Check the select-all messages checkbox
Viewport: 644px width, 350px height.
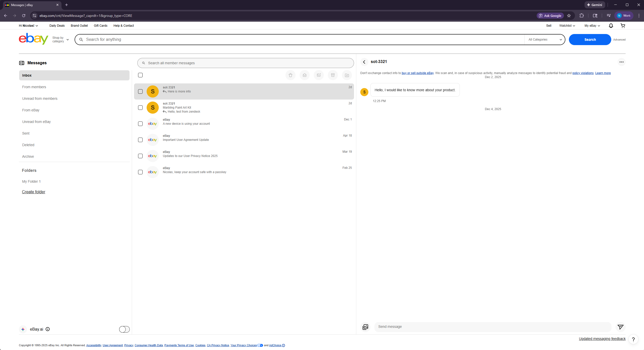pyautogui.click(x=140, y=75)
